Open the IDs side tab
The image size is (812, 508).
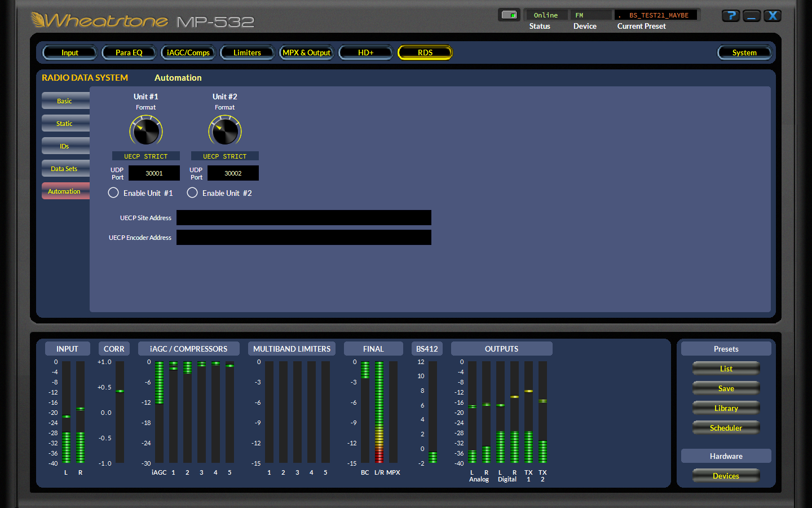coord(65,146)
